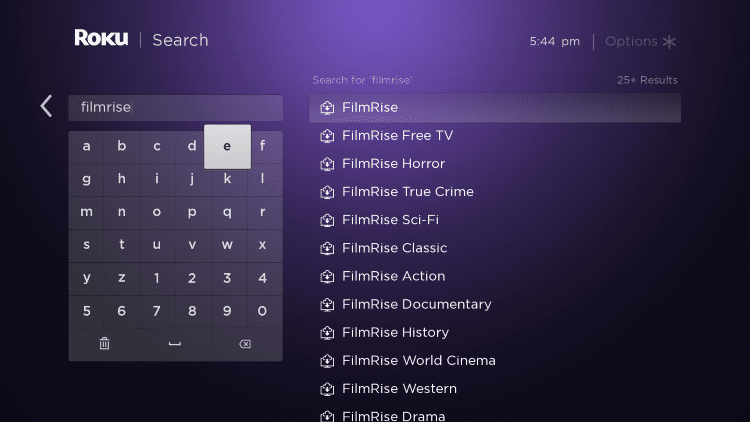Click the trash clear-all key
750x422 pixels.
104,344
